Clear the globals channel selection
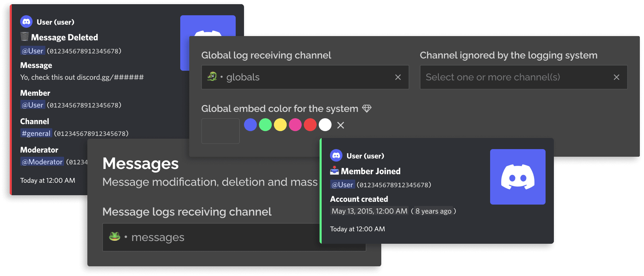This screenshot has height=276, width=644. pyautogui.click(x=398, y=77)
